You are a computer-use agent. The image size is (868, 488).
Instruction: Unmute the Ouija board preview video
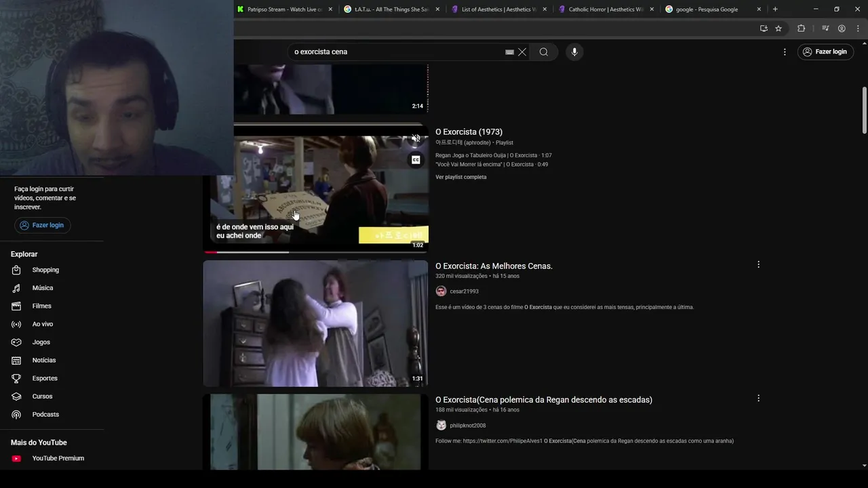(416, 139)
